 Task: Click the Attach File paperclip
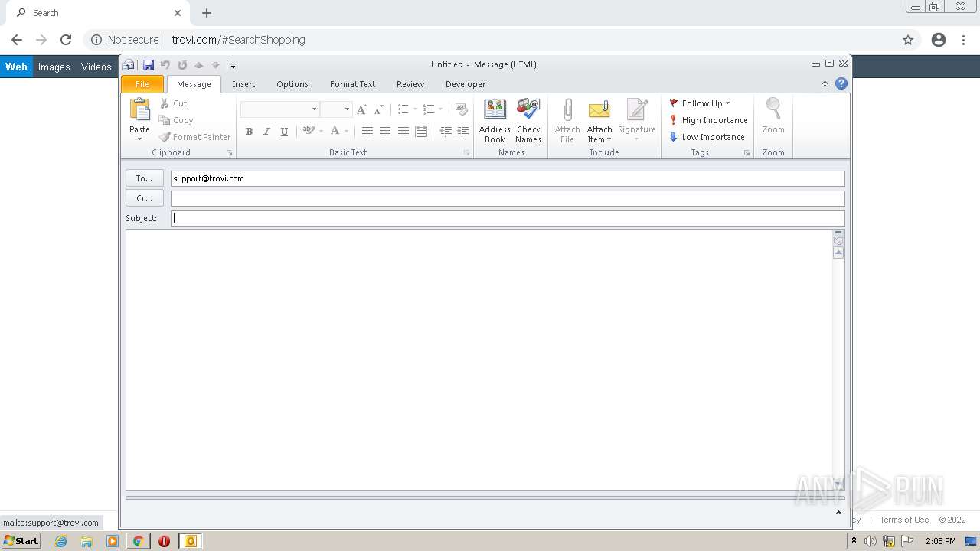tap(567, 121)
